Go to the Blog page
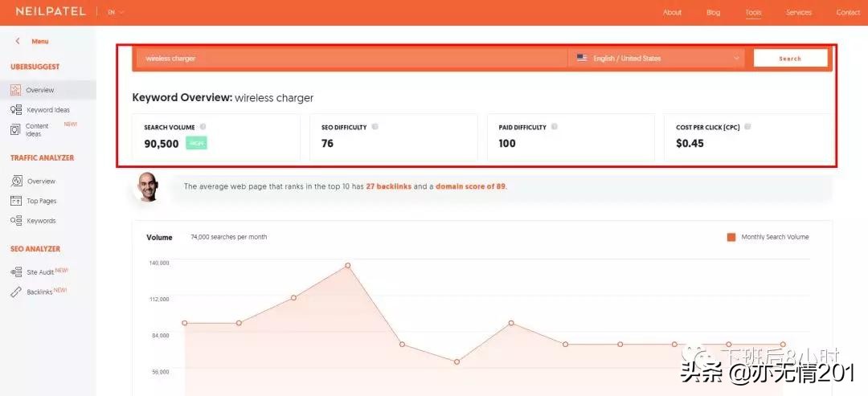The height and width of the screenshot is (396, 868). pos(713,12)
